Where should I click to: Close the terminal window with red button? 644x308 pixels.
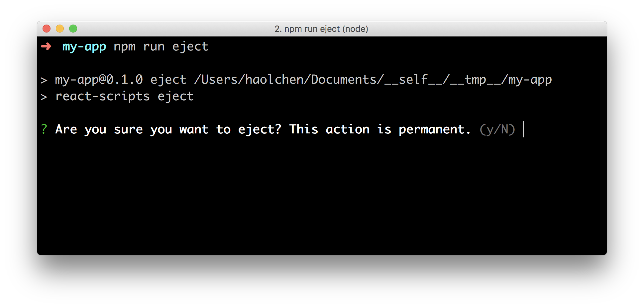[47, 29]
